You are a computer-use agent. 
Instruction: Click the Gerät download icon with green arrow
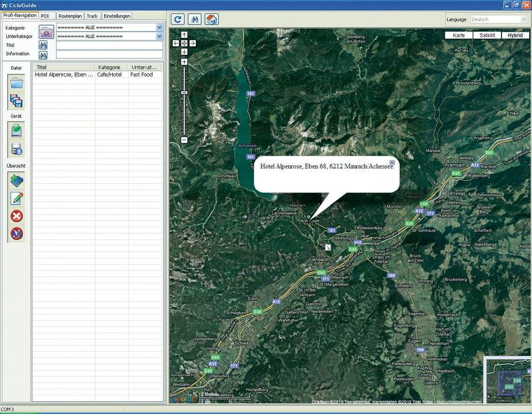(x=16, y=131)
